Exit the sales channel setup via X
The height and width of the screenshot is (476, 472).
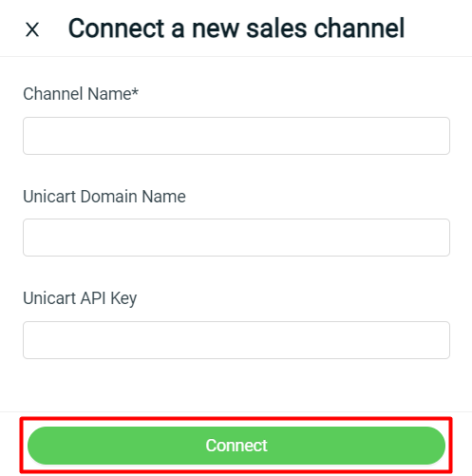point(32,29)
